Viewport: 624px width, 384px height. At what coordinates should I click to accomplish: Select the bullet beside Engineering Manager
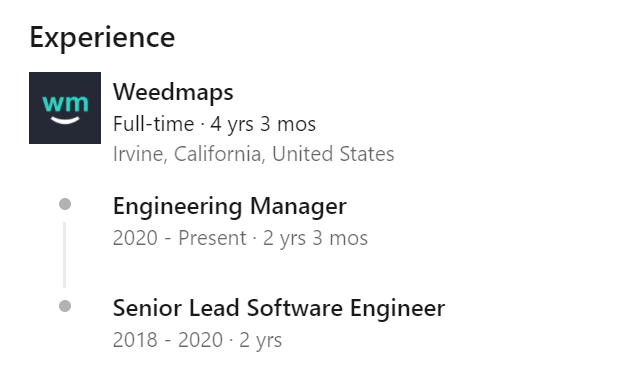coord(65,204)
